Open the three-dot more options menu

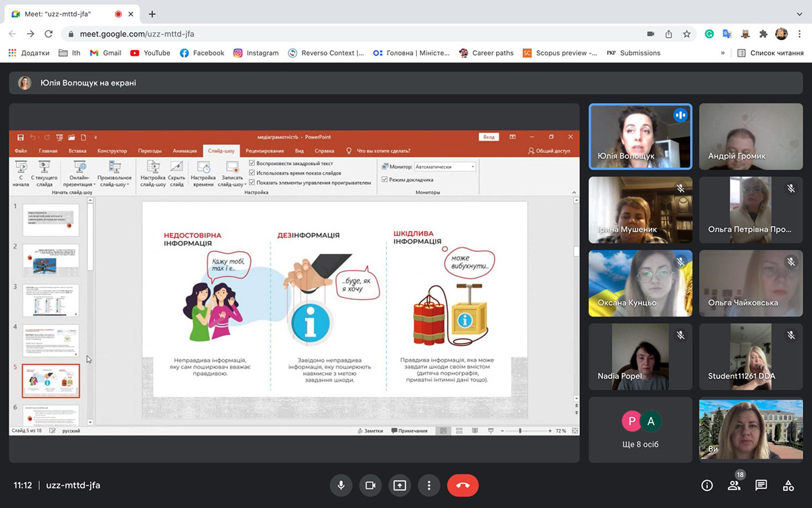coord(428,485)
